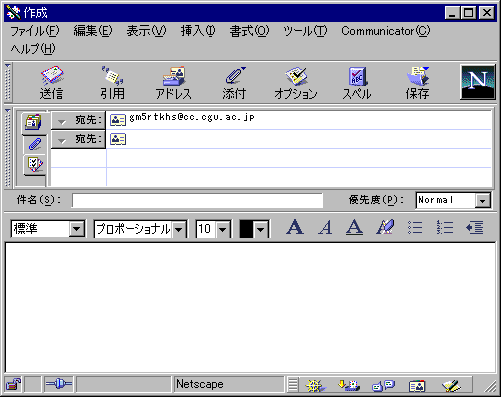
Task: Open the second 宛先 recipient type dropdown
Action: click(x=78, y=139)
